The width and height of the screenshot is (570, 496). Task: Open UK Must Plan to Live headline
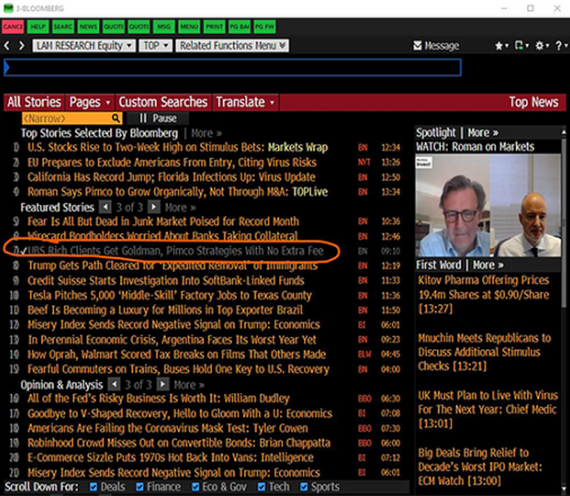(x=487, y=409)
